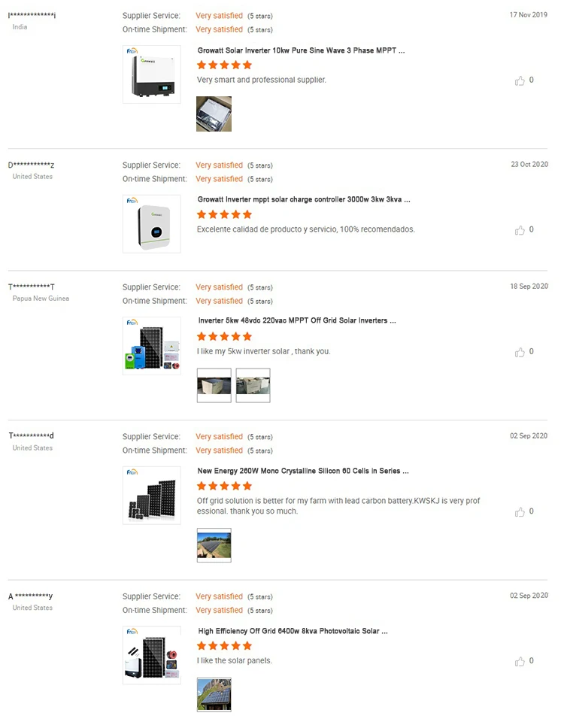Open 'Growatt Solar Inverter 10kw Pure Sine Wave' link
This screenshot has width=564, height=728.
point(301,50)
